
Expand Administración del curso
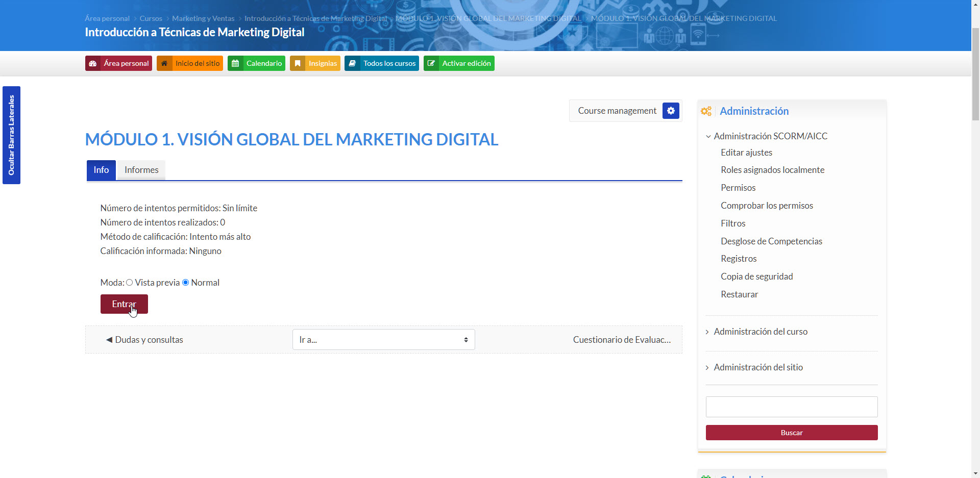click(760, 332)
